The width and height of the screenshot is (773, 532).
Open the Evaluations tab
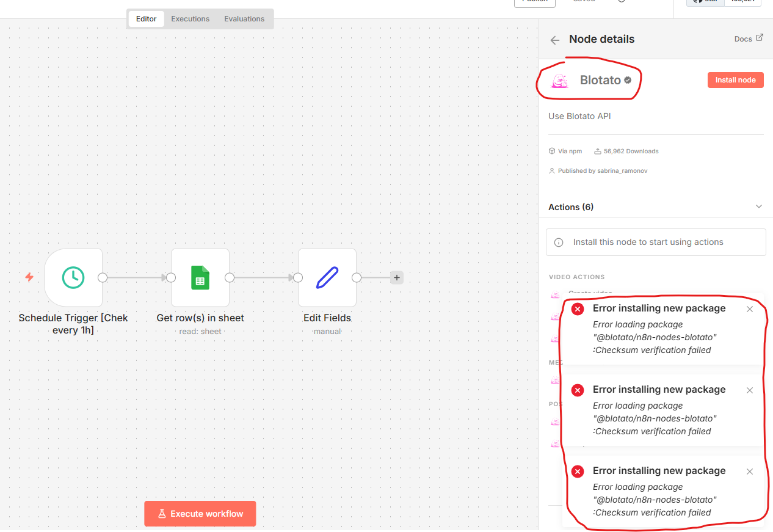tap(244, 19)
